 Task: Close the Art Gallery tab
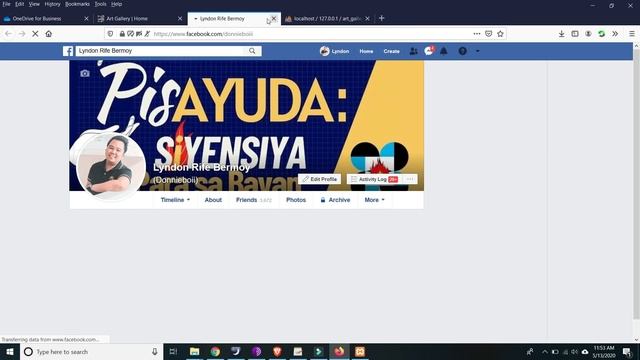click(180, 18)
